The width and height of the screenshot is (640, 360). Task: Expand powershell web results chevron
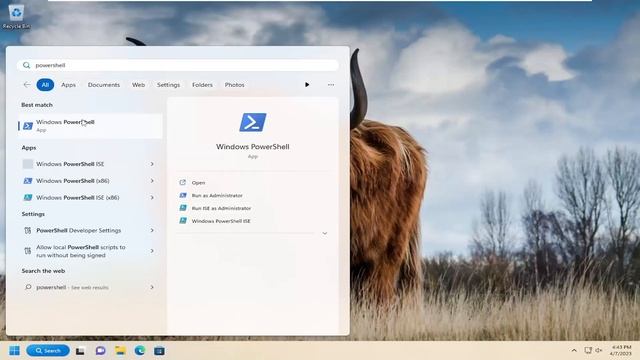coord(152,287)
